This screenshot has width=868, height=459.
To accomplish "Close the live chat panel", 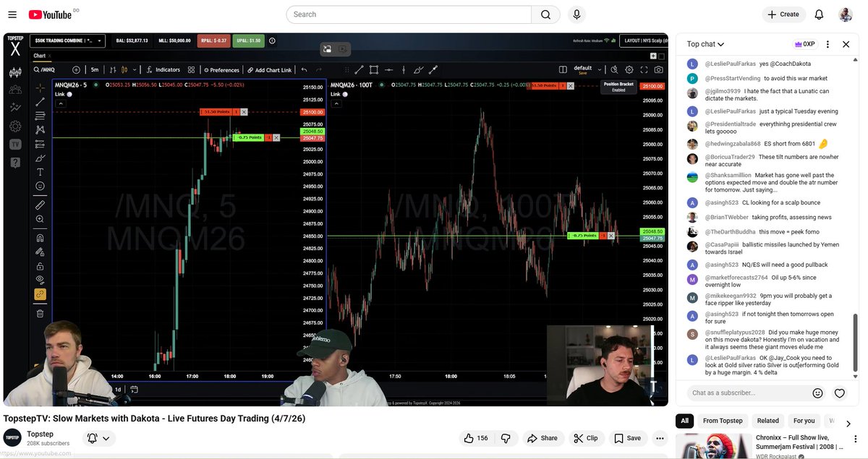I will [x=846, y=44].
